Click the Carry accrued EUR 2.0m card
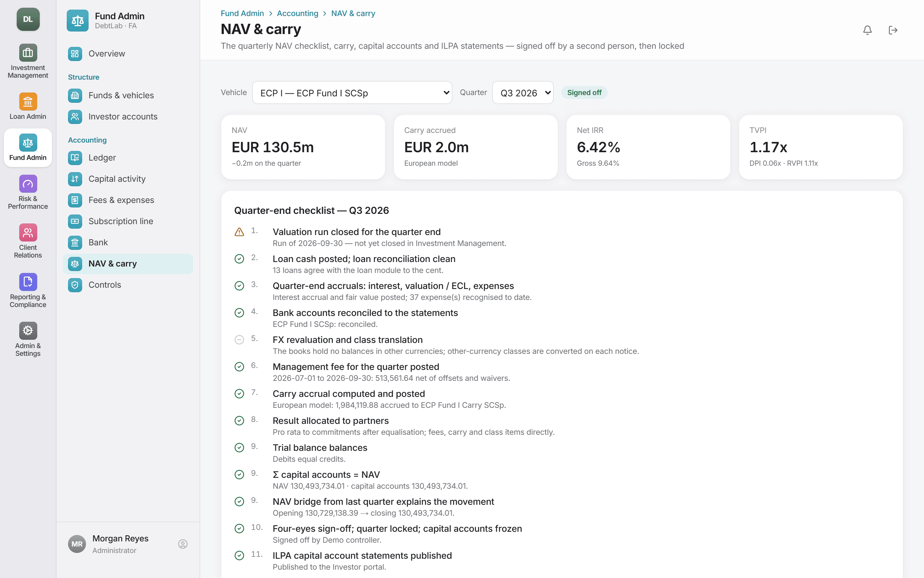Viewport: 924px width, 578px height. coord(476,147)
